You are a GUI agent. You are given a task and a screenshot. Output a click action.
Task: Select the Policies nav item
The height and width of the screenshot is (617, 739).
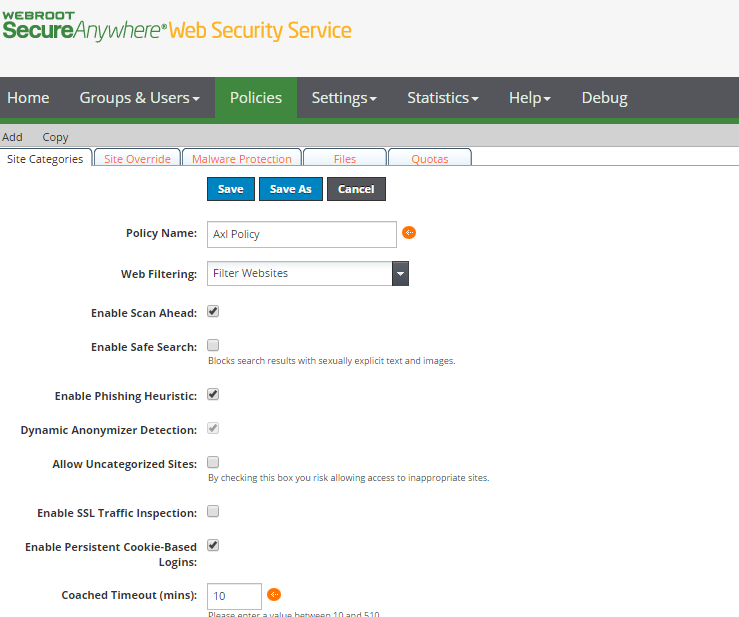point(256,98)
